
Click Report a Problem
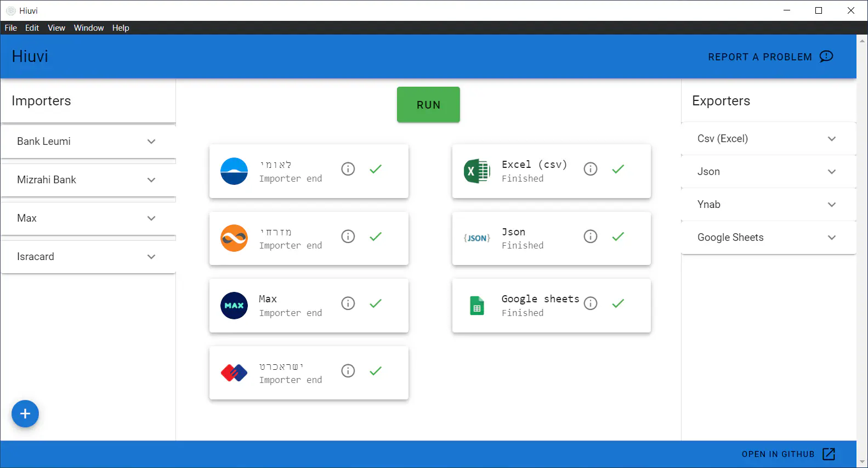coord(770,57)
